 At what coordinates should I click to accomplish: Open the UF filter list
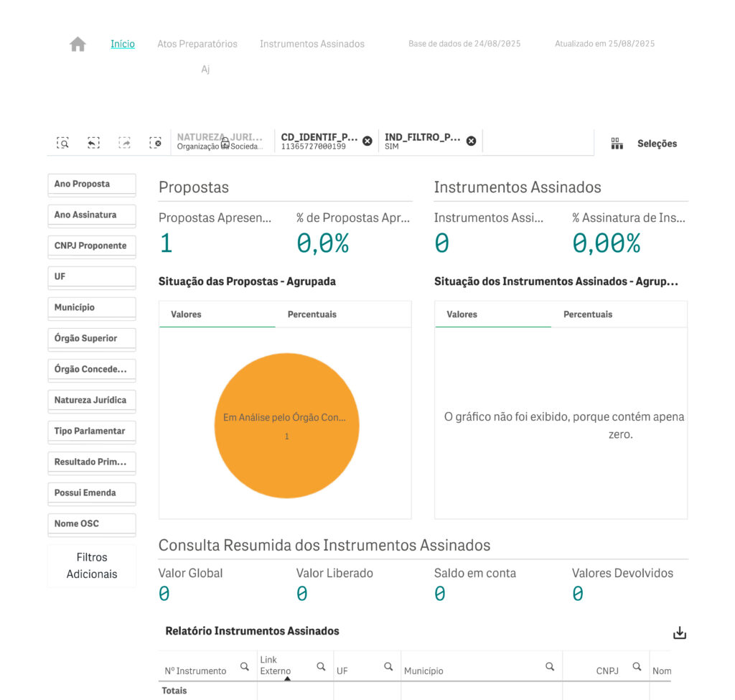click(91, 277)
